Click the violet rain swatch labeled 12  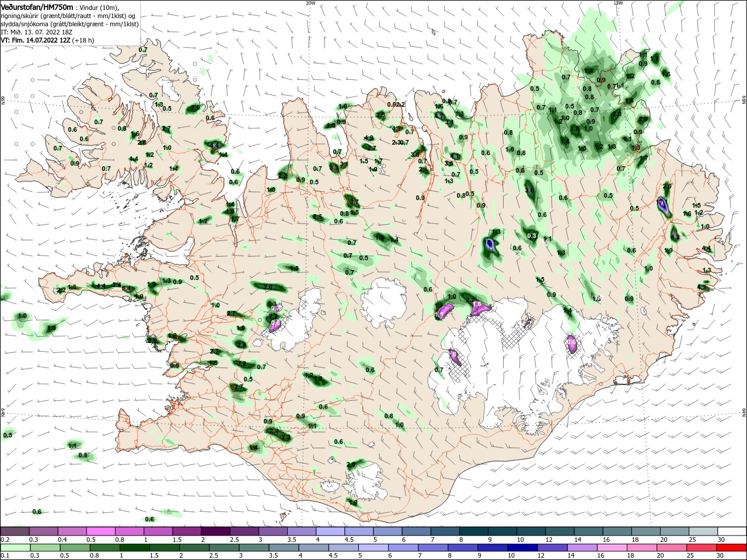[552, 548]
